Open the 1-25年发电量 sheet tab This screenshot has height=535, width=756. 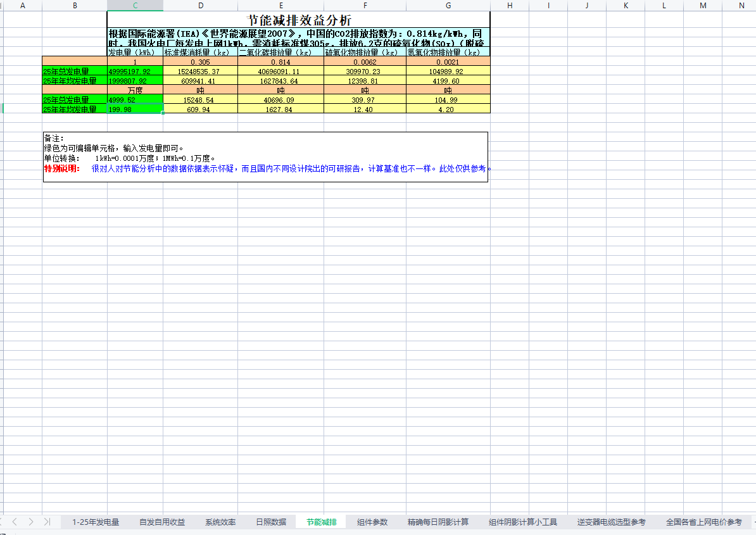click(x=96, y=522)
